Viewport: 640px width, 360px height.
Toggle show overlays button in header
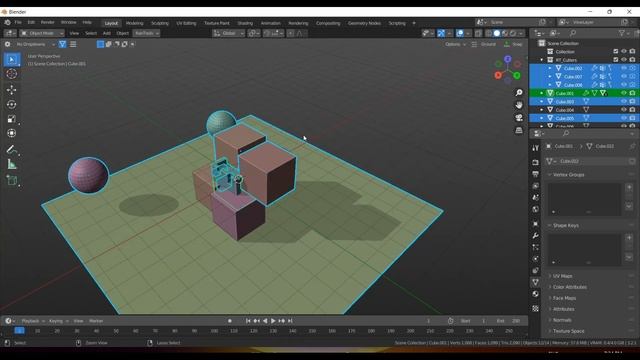click(x=460, y=33)
